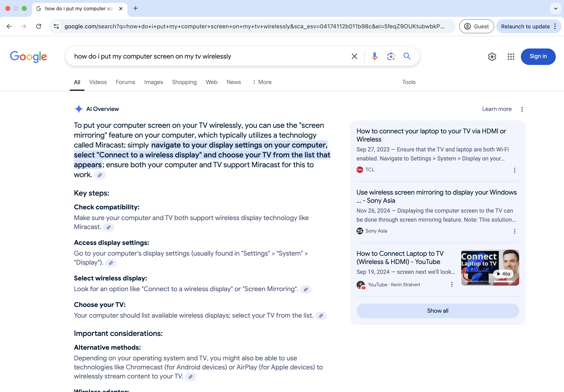Reload the current page
This screenshot has height=392, width=564.
tap(39, 26)
